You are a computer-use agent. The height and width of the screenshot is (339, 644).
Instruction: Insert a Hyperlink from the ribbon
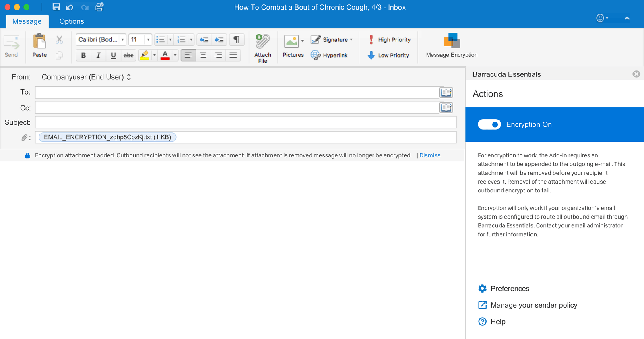point(329,55)
